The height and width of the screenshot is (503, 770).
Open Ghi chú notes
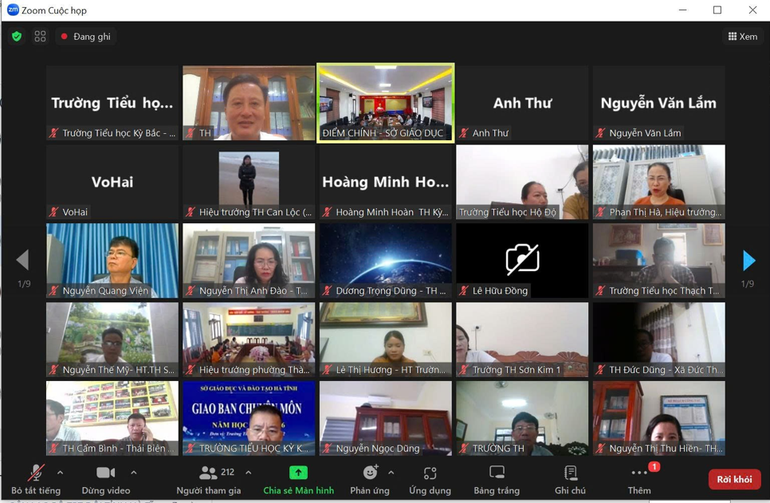click(570, 478)
